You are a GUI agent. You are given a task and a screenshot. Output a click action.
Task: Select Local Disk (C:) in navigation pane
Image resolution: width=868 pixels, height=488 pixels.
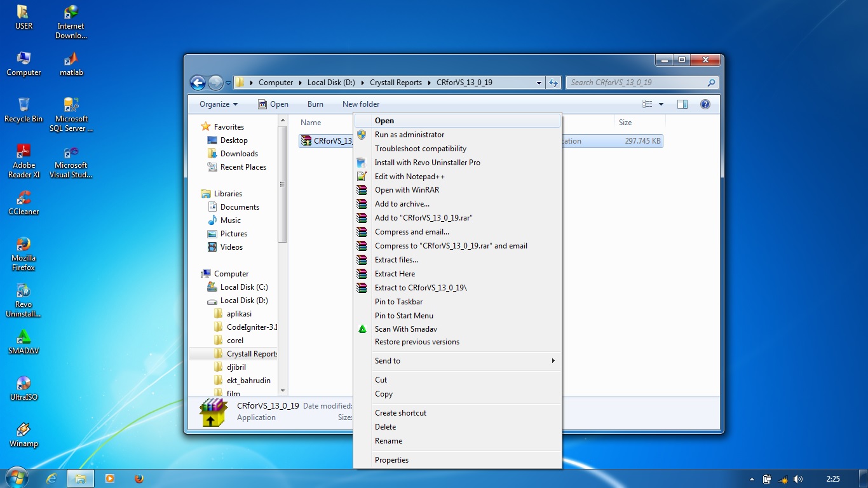pos(244,287)
